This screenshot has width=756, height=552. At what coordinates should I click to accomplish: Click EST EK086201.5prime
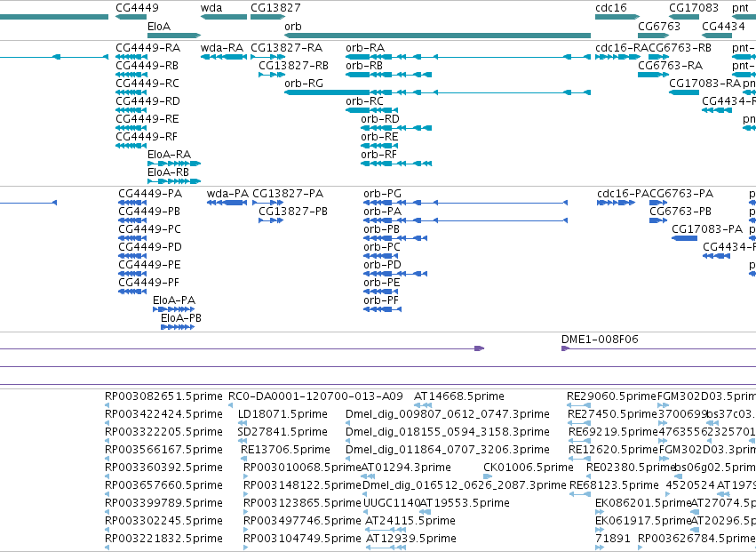[x=600, y=512]
